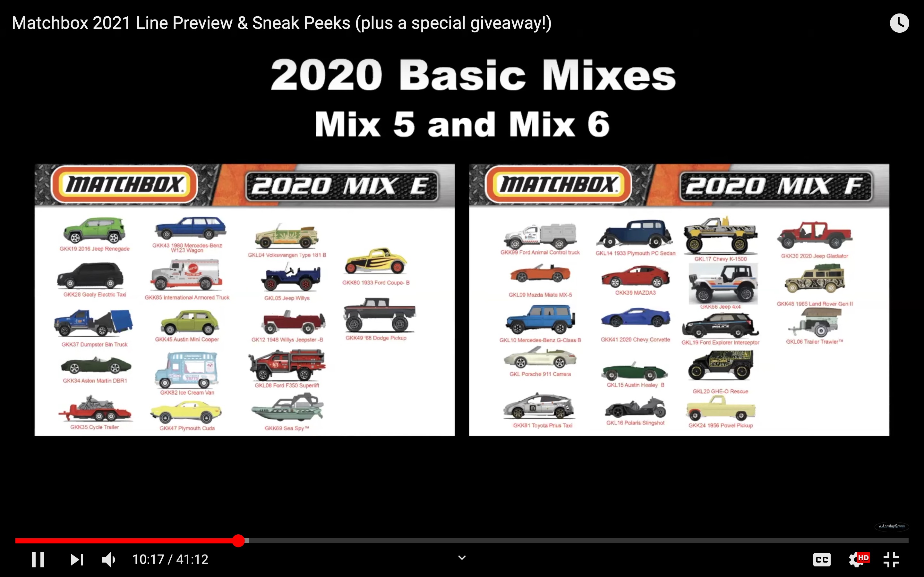924x577 pixels.
Task: Click the red progress bar scrubber handle
Action: pyautogui.click(x=239, y=541)
